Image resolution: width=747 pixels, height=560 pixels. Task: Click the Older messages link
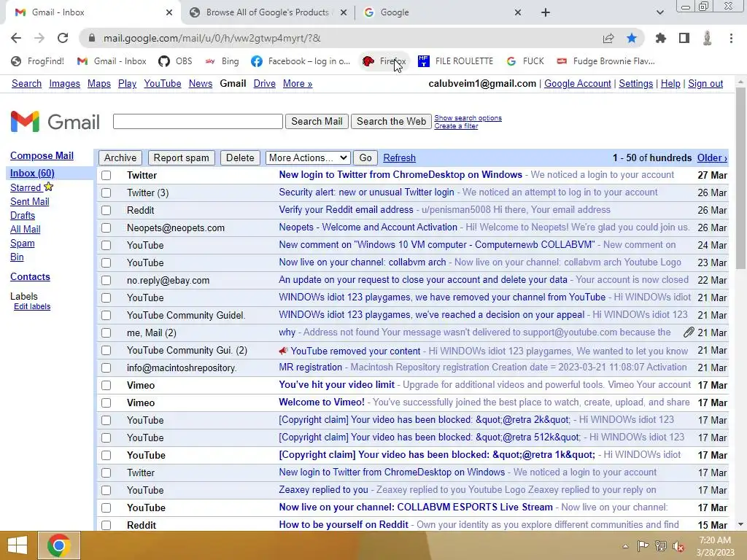click(712, 157)
